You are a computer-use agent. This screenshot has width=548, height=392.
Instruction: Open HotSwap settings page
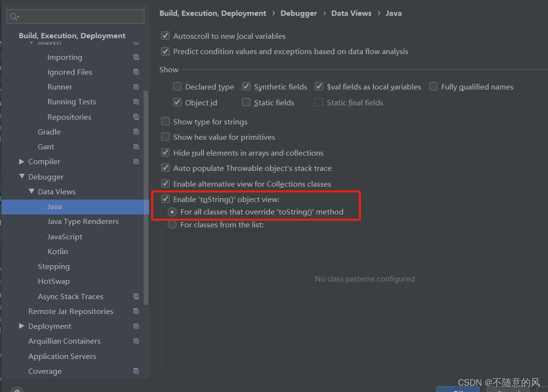tap(54, 281)
